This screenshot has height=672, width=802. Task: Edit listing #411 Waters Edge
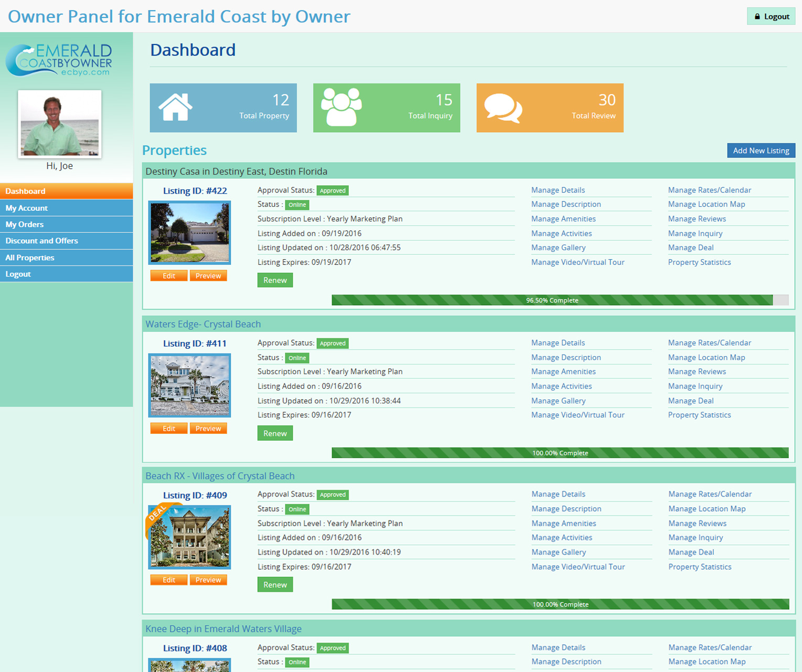tap(169, 429)
